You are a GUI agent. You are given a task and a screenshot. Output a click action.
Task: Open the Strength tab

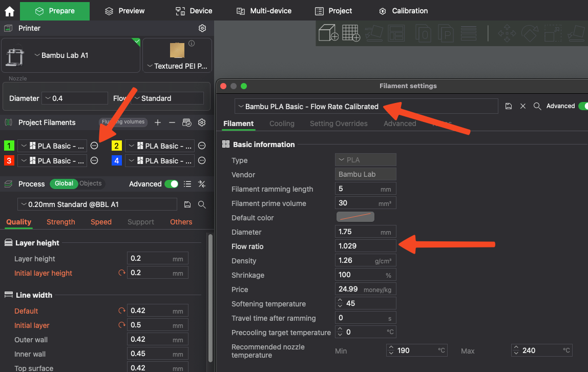click(x=60, y=222)
